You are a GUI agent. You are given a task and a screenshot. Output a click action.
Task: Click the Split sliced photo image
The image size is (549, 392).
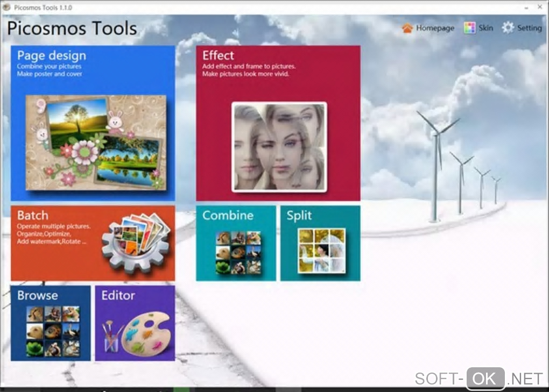point(322,251)
